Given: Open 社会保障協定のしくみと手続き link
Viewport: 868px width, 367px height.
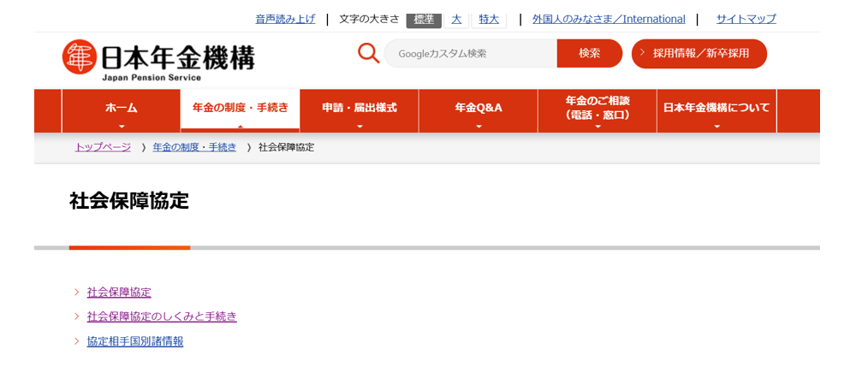Looking at the screenshot, I should [x=162, y=317].
